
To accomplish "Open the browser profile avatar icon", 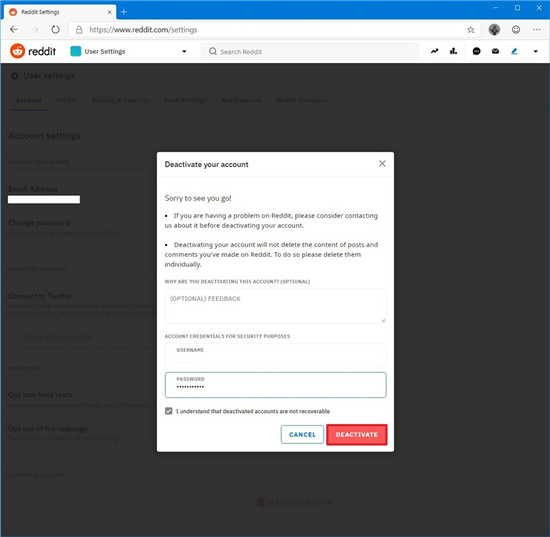I will click(x=494, y=29).
